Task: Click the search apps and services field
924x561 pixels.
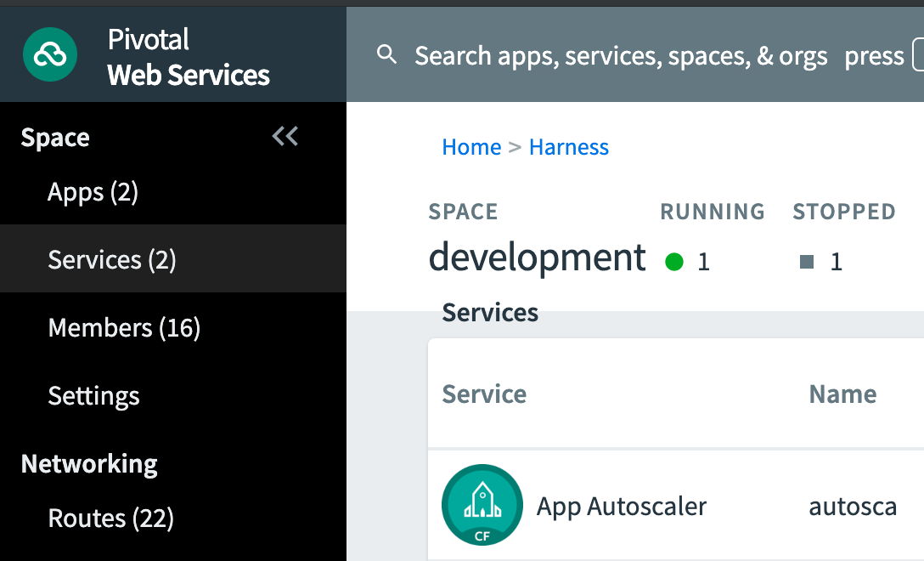Action: [x=621, y=56]
